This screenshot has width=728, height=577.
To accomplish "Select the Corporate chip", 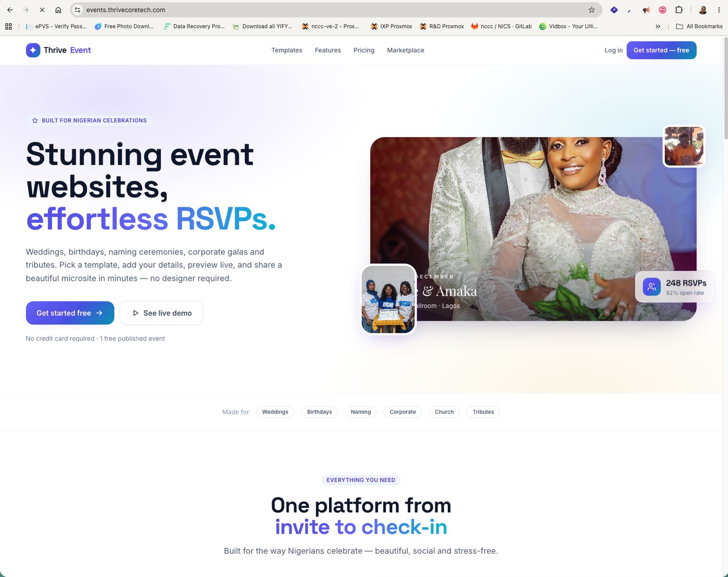I will [403, 412].
